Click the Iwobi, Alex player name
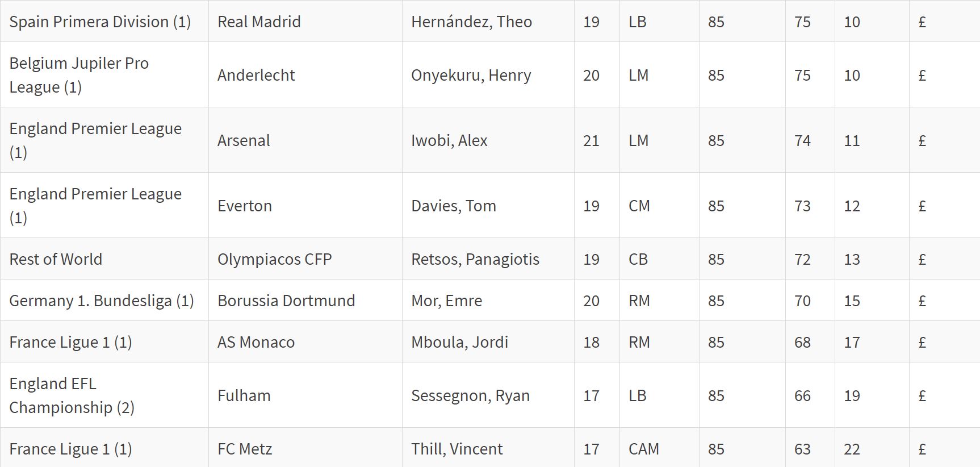Image resolution: width=980 pixels, height=467 pixels. 449,140
